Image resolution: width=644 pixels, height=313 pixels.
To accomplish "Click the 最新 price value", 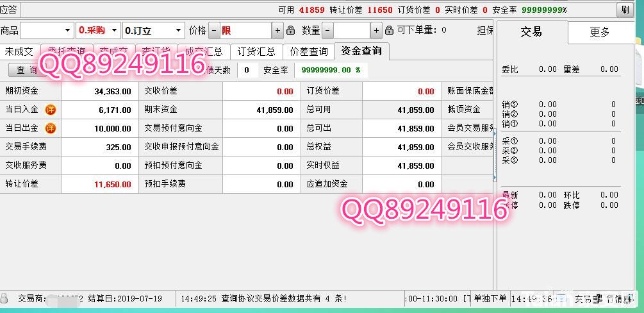I will click(547, 195).
